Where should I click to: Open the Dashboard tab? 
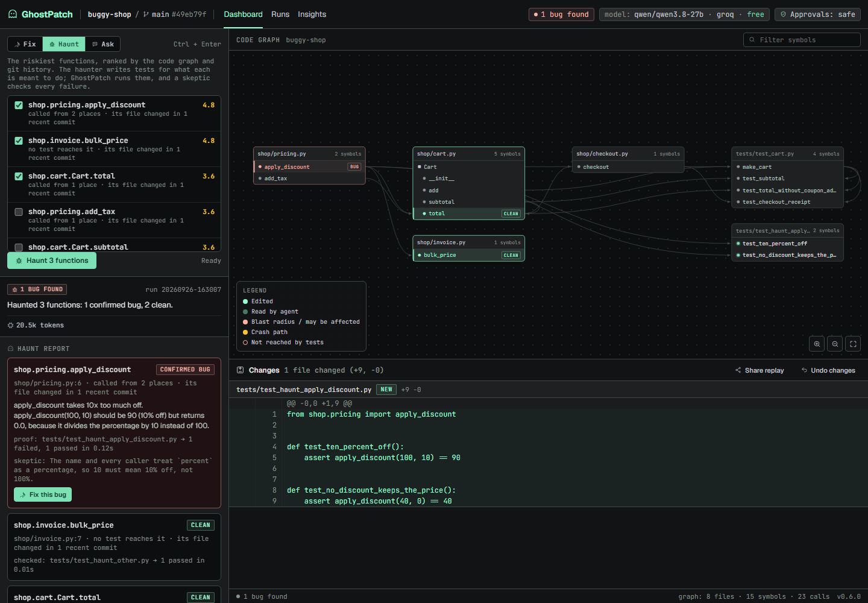pos(243,14)
